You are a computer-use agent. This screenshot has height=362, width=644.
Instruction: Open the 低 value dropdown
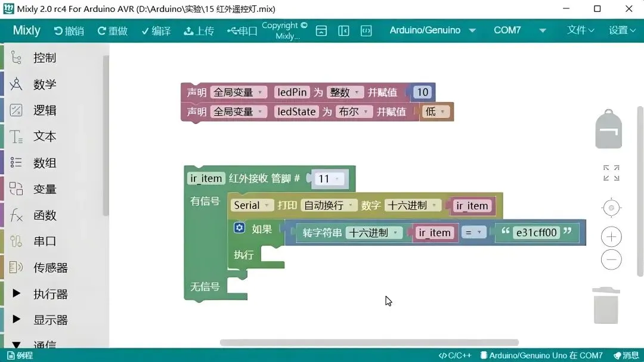point(436,112)
